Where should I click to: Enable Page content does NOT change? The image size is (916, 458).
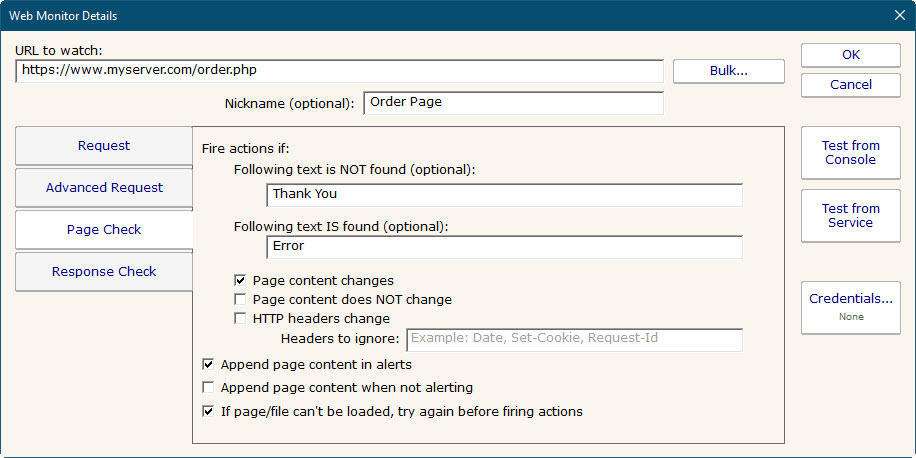click(240, 300)
